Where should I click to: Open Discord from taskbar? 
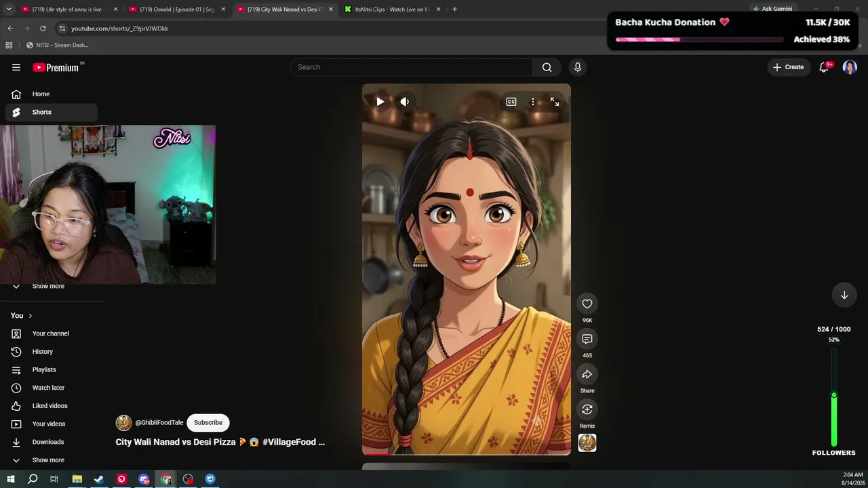coord(144,479)
